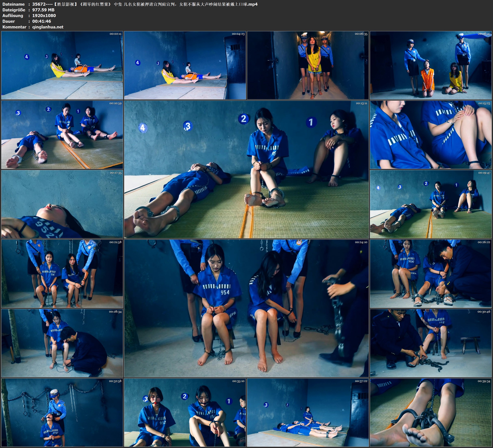Select the large thumbnail at 00:24:10

pos(246,308)
